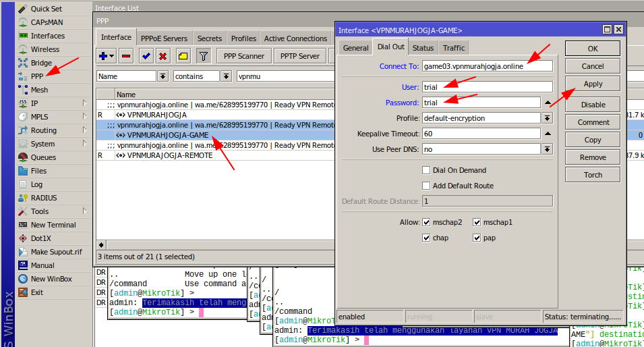Click User input field
644x347 pixels.
coord(488,87)
